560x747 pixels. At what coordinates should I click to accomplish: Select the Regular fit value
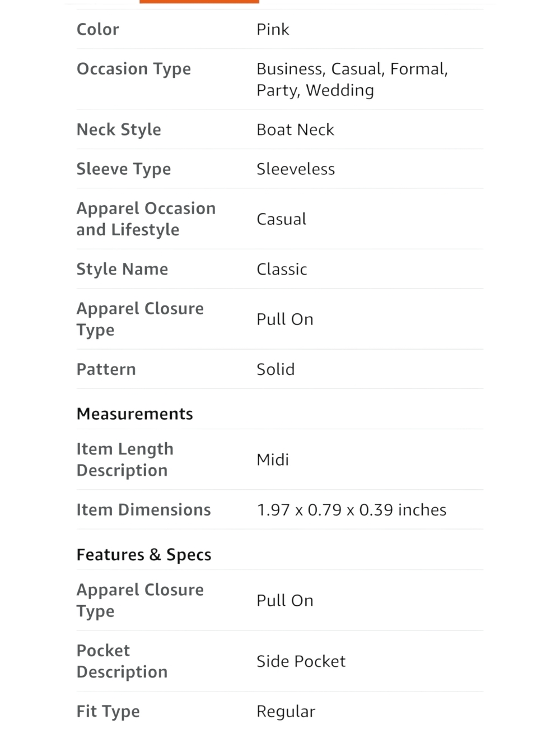[286, 712]
